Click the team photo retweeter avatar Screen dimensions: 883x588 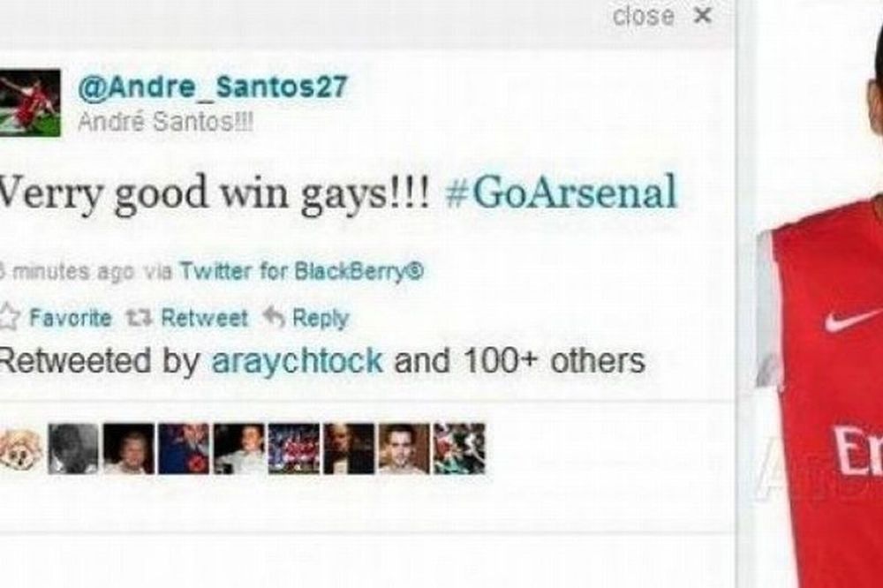point(294,449)
